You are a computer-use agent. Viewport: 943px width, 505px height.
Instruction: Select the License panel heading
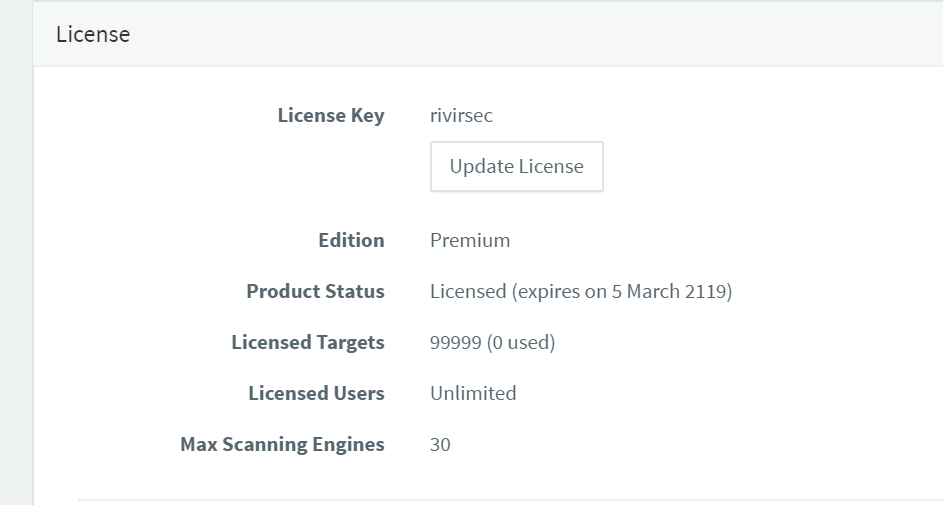pos(93,34)
